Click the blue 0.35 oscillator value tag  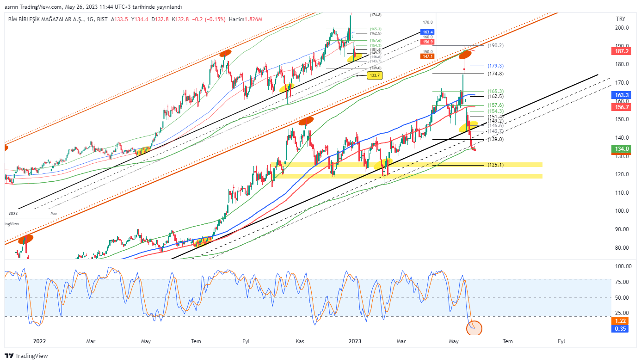[620, 329]
